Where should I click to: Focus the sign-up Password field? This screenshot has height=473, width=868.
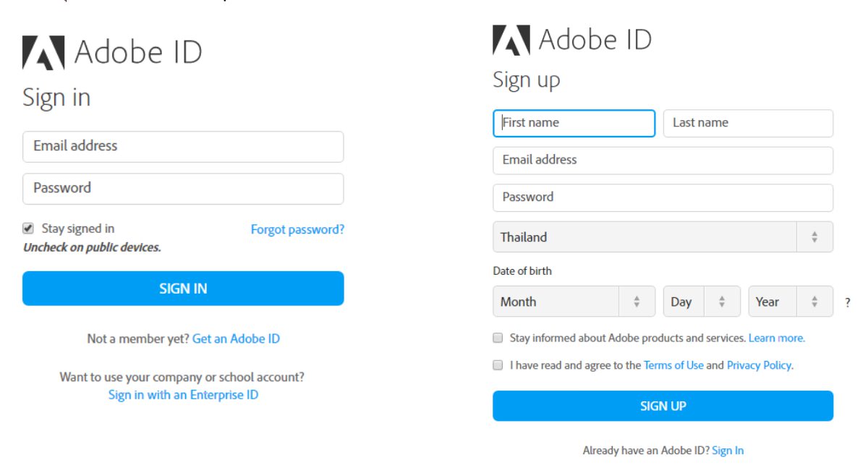[x=663, y=197]
